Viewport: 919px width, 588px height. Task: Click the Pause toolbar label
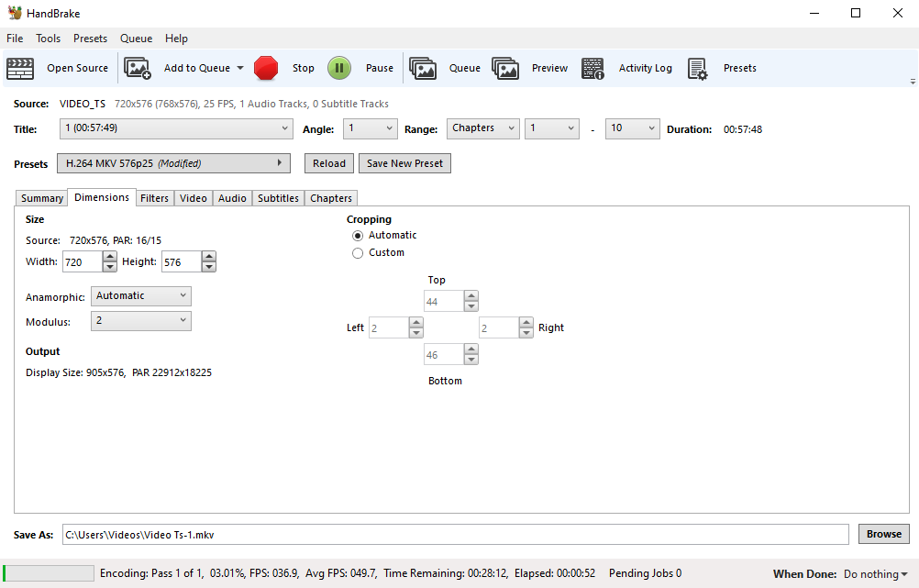(x=379, y=68)
